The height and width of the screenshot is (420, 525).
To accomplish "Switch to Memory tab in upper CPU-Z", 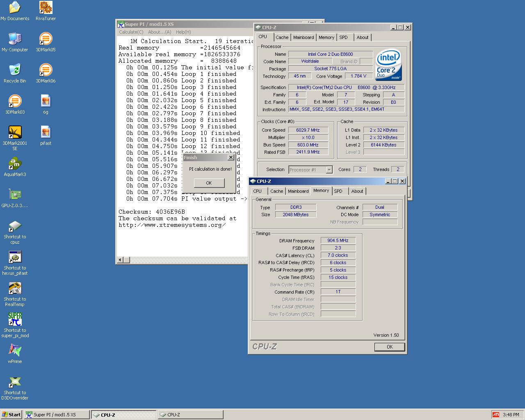I will [326, 37].
